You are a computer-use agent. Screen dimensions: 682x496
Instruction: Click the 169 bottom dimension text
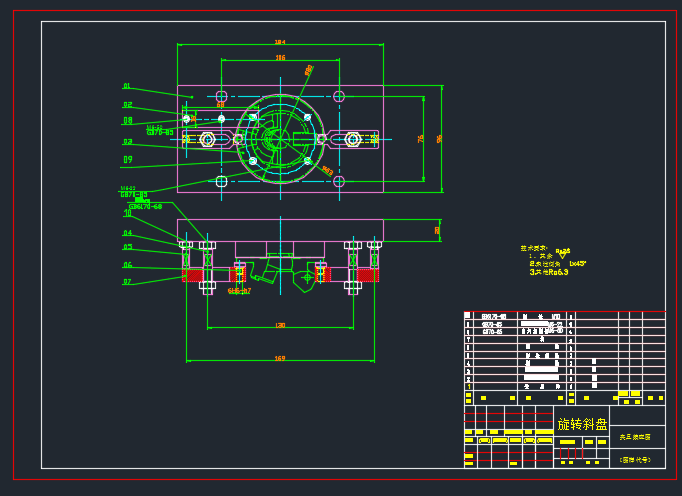pyautogui.click(x=280, y=357)
